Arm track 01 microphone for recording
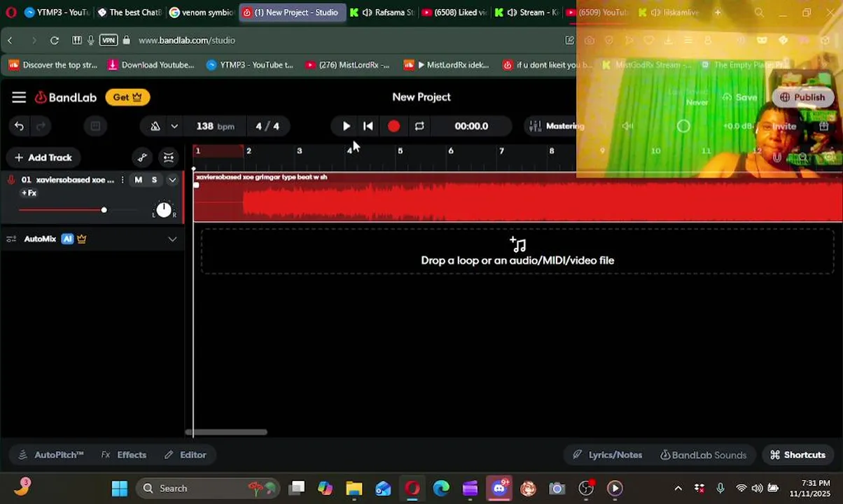 [x=11, y=180]
